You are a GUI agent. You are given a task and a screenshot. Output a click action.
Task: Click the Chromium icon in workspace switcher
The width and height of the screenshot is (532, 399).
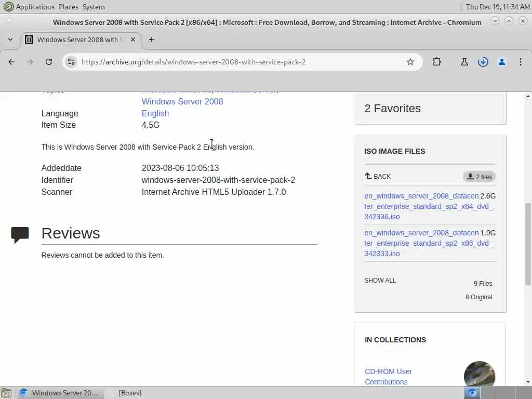(472, 393)
